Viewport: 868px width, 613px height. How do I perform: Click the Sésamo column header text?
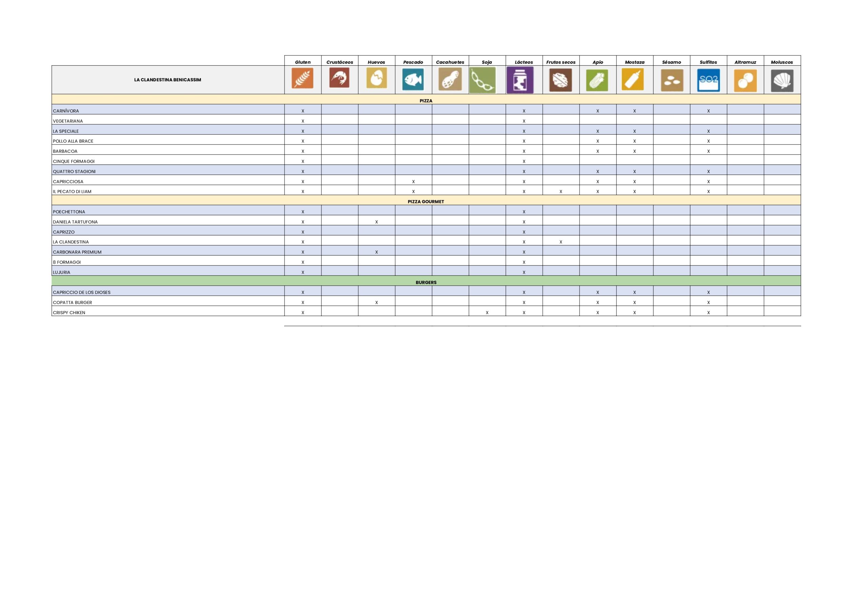(x=671, y=62)
